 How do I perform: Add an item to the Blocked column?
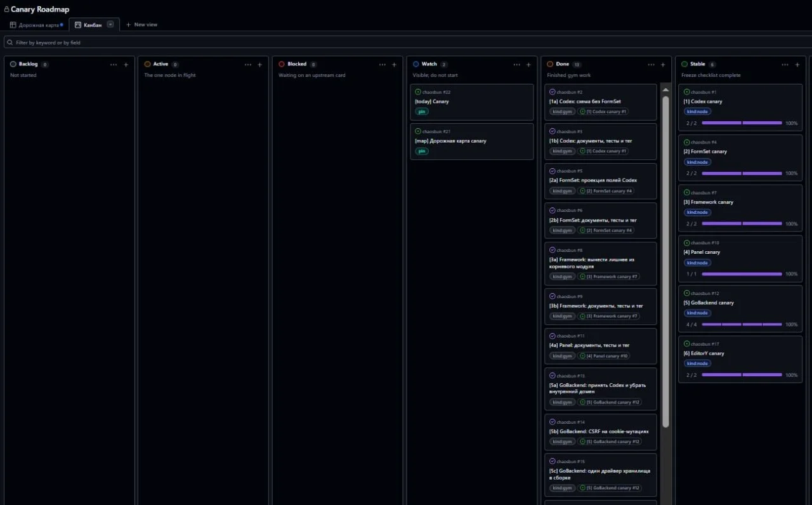point(394,64)
